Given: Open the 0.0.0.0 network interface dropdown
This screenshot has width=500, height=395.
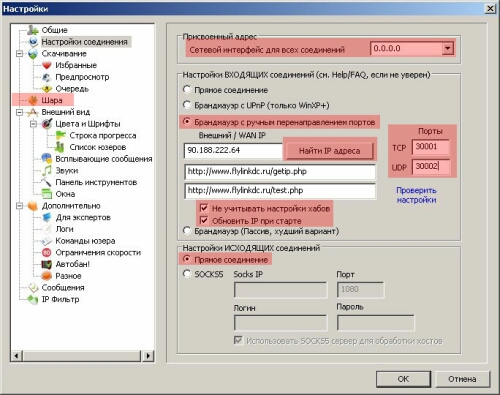Looking at the screenshot, I should pyautogui.click(x=448, y=49).
